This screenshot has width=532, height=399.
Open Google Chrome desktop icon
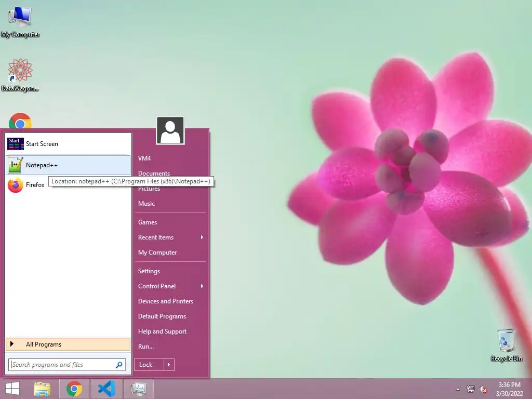click(20, 121)
